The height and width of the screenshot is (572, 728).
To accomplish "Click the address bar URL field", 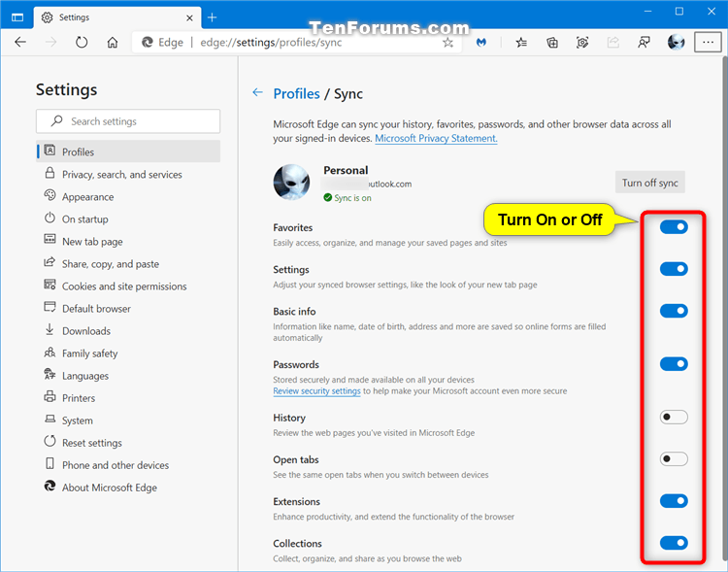I will click(297, 43).
